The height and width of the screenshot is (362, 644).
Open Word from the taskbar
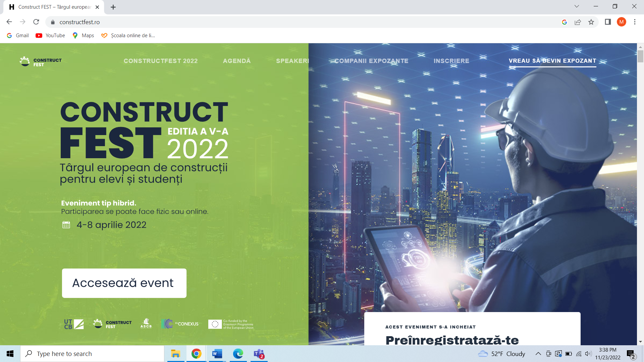pyautogui.click(x=217, y=354)
